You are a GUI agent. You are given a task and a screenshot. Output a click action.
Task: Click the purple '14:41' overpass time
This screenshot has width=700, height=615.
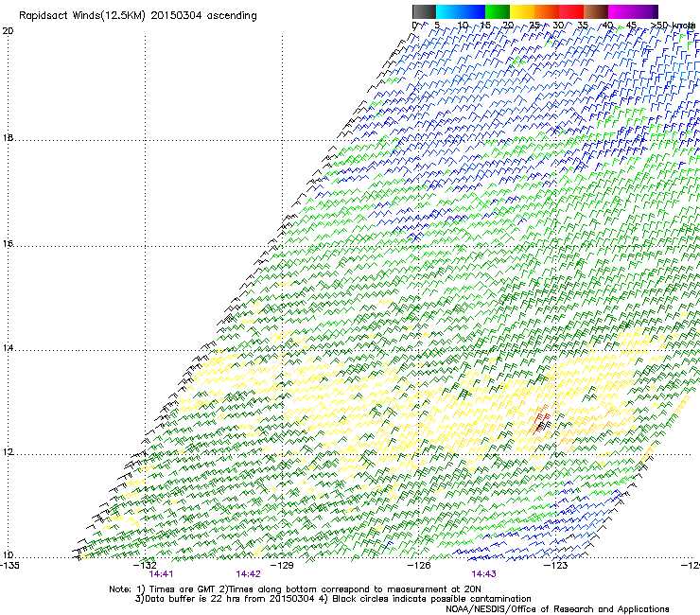(x=161, y=574)
